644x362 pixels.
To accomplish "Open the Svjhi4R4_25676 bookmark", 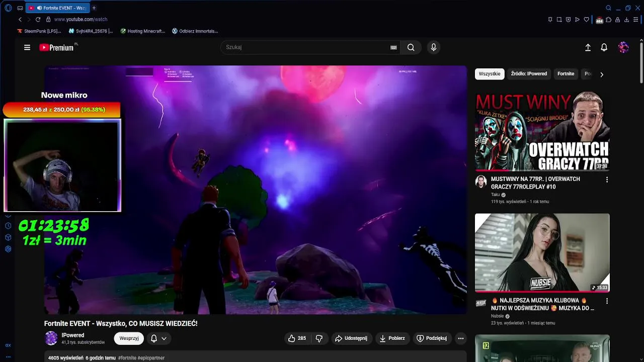I will tap(91, 31).
